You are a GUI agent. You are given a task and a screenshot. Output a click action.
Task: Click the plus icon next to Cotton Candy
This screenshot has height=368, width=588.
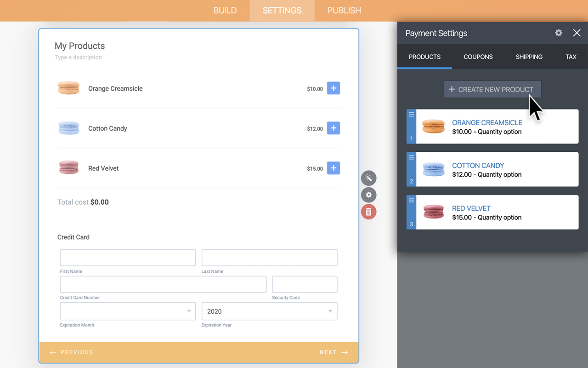click(334, 128)
